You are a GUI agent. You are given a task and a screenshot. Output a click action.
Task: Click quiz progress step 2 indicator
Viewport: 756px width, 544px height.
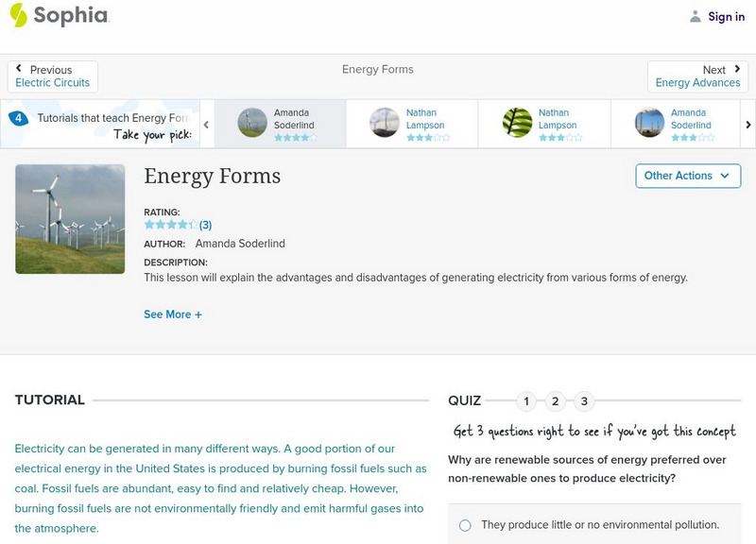click(554, 400)
